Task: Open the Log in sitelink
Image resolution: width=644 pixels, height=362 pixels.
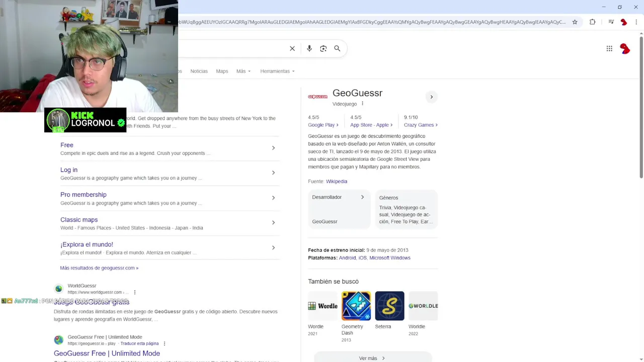Action: (69, 170)
